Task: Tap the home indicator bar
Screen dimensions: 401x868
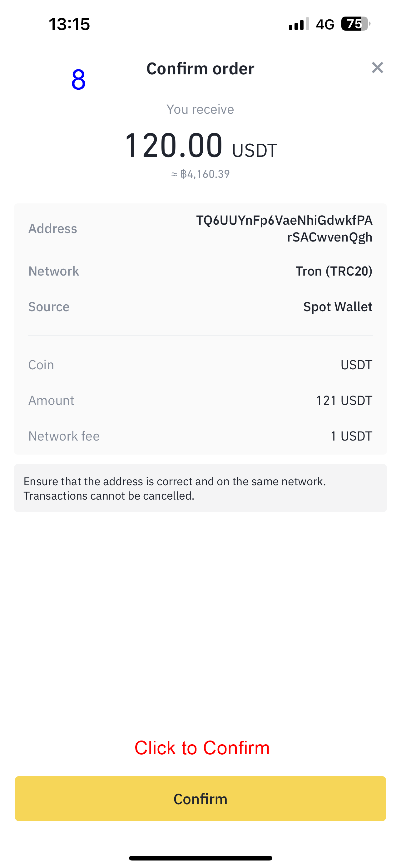Action: (x=200, y=858)
